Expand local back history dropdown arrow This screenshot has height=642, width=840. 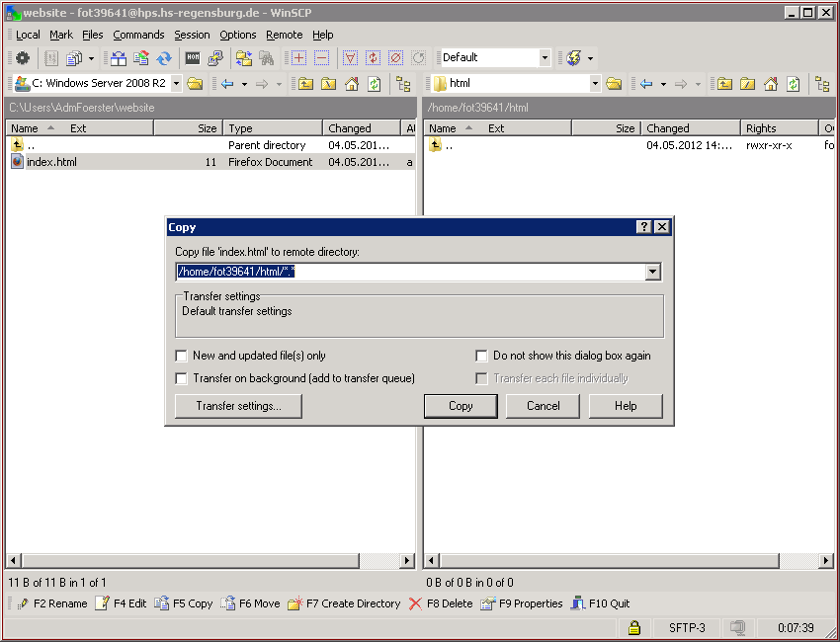244,84
